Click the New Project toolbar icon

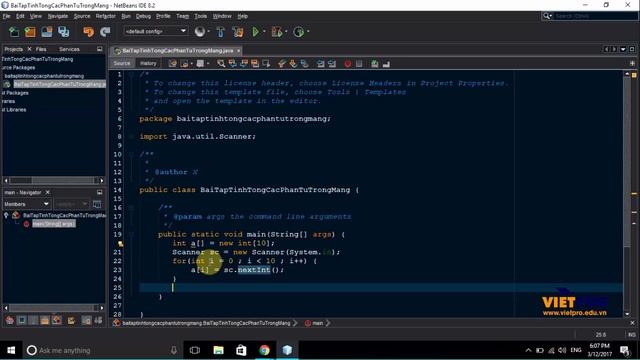(x=30, y=32)
